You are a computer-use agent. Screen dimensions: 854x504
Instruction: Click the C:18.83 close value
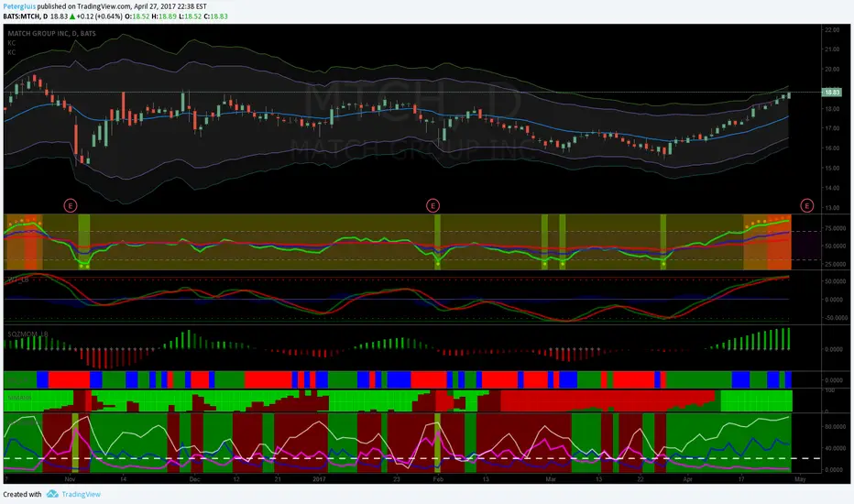point(215,16)
